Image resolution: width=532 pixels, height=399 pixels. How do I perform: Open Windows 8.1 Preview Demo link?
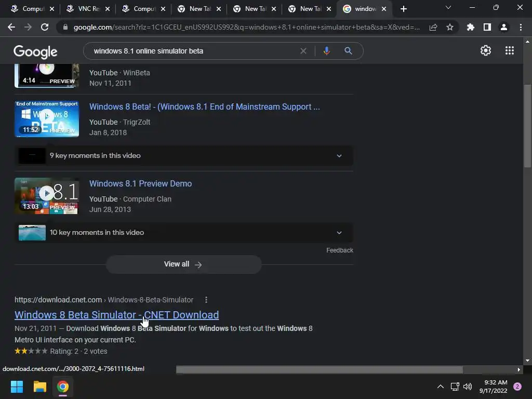[140, 183]
